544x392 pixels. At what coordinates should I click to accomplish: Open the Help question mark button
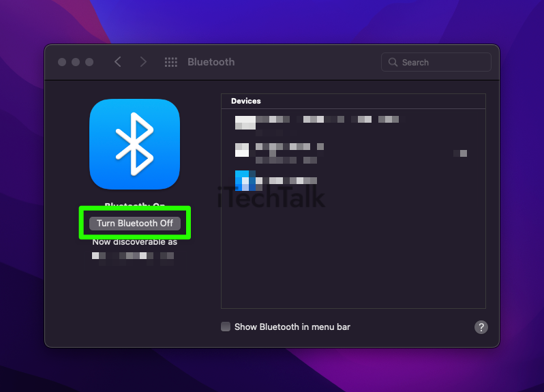click(x=481, y=327)
